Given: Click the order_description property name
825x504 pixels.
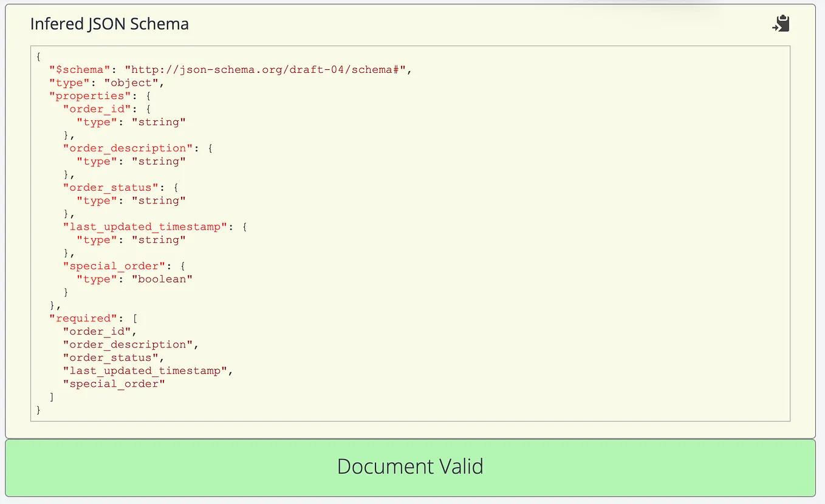Looking at the screenshot, I should (128, 148).
